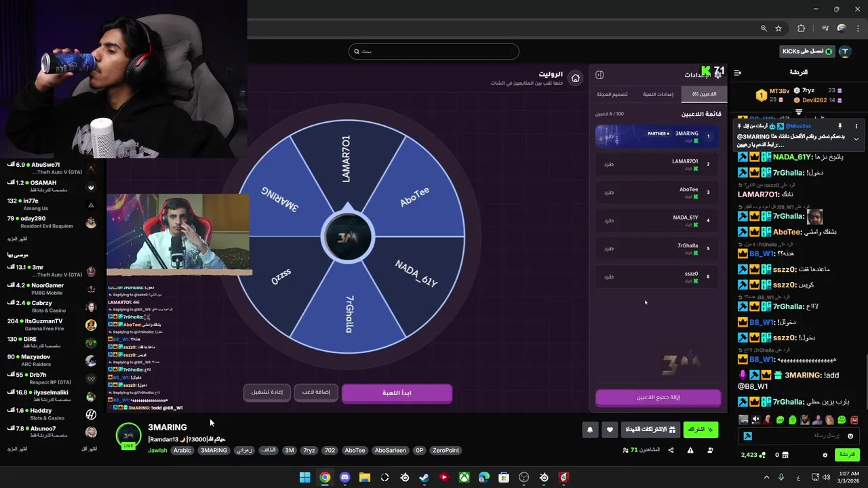Switch to تصميم العجلة wheel design tab
The height and width of the screenshot is (488, 868).
(612, 94)
